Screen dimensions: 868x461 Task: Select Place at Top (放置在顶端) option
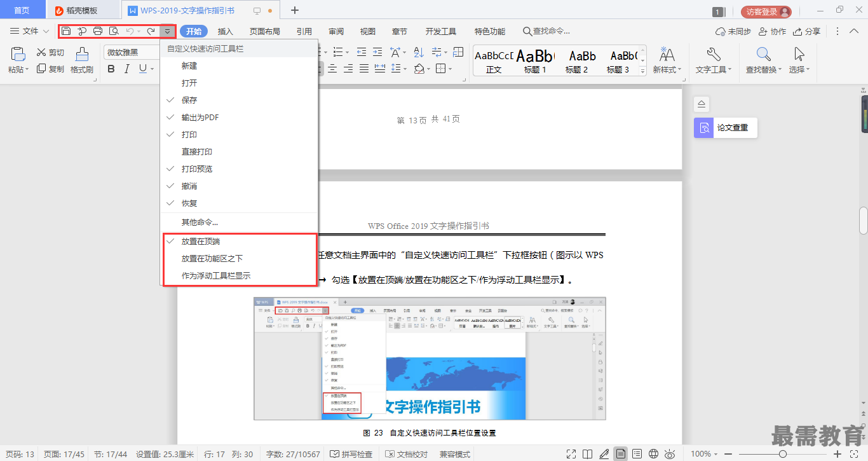(239, 242)
